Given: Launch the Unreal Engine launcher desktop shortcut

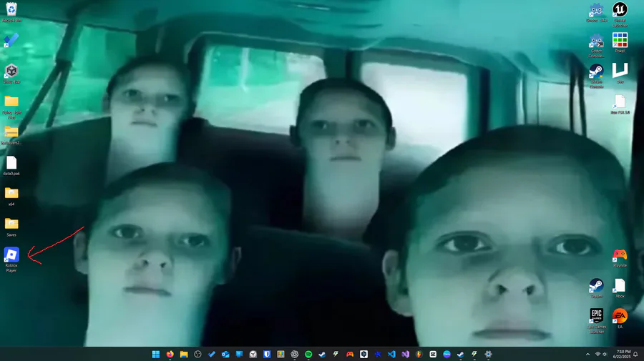Looking at the screenshot, I should tap(620, 9).
